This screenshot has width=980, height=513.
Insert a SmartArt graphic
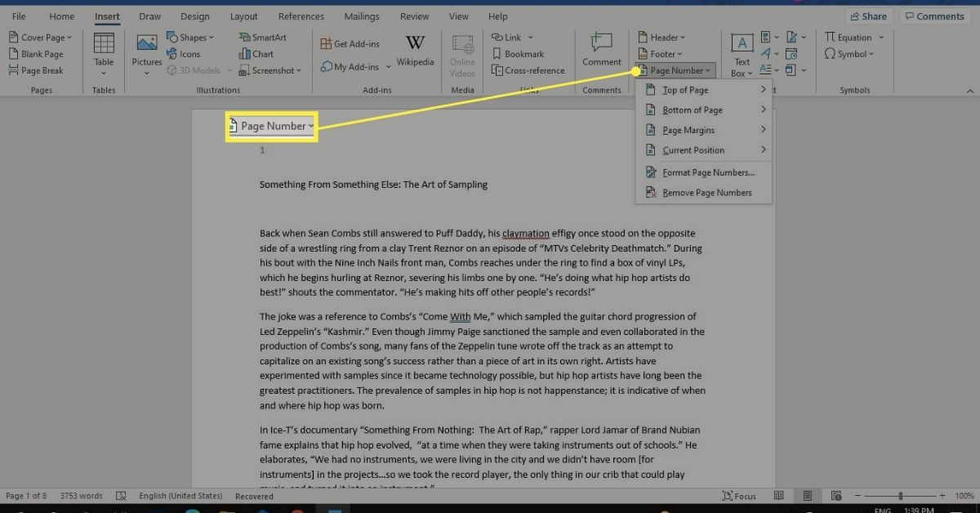pyautogui.click(x=262, y=38)
